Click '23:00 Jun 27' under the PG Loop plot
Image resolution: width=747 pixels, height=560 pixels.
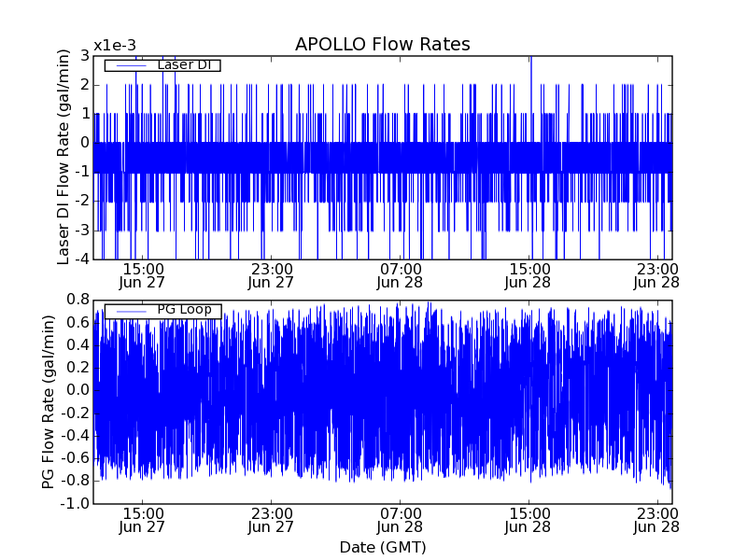pos(271,521)
